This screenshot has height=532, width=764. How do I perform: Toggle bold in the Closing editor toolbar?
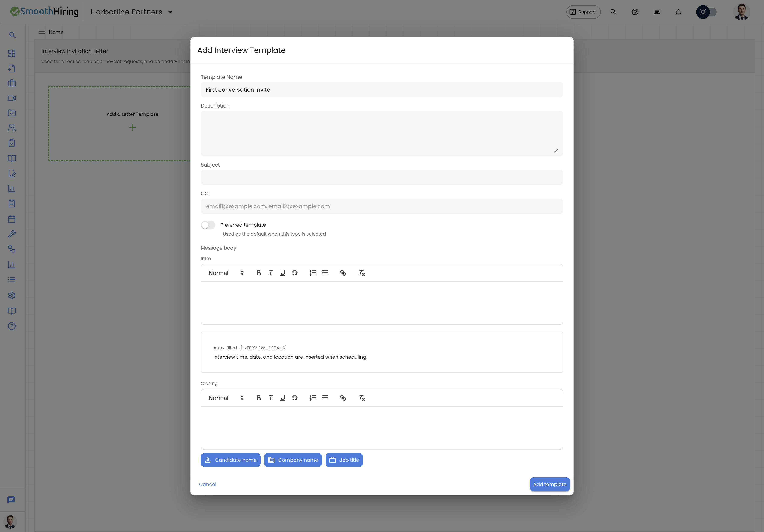coord(259,398)
